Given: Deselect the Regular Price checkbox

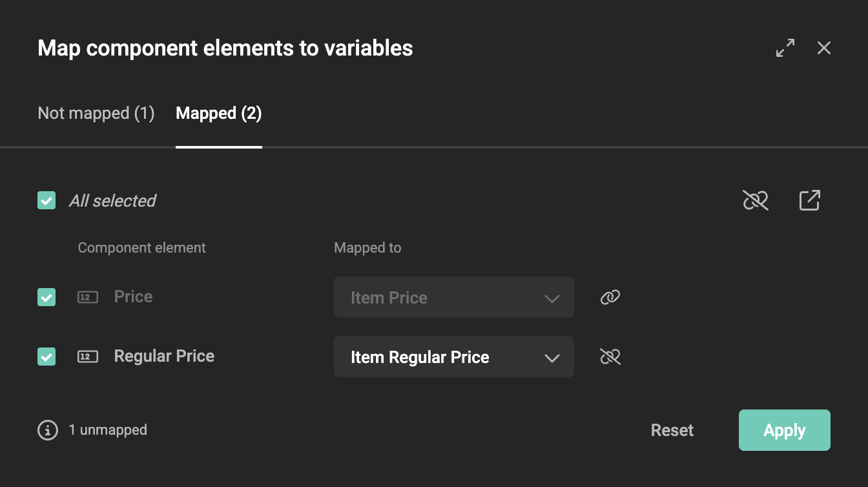Looking at the screenshot, I should tap(46, 357).
